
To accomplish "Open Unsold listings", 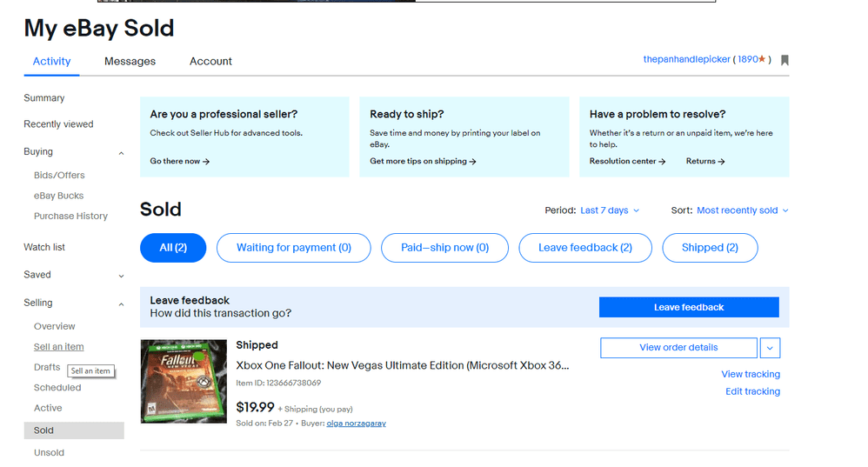I will pos(50,452).
